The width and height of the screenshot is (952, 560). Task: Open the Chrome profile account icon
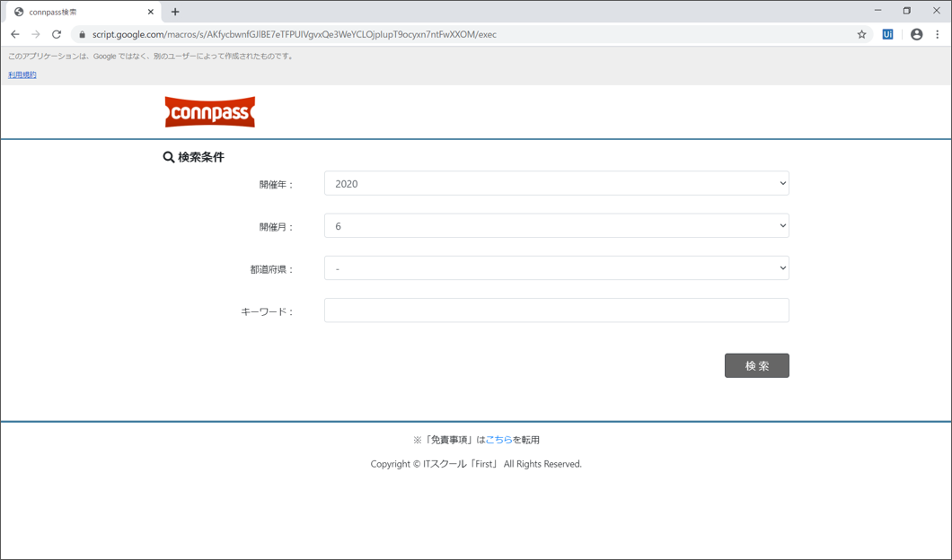tap(916, 35)
